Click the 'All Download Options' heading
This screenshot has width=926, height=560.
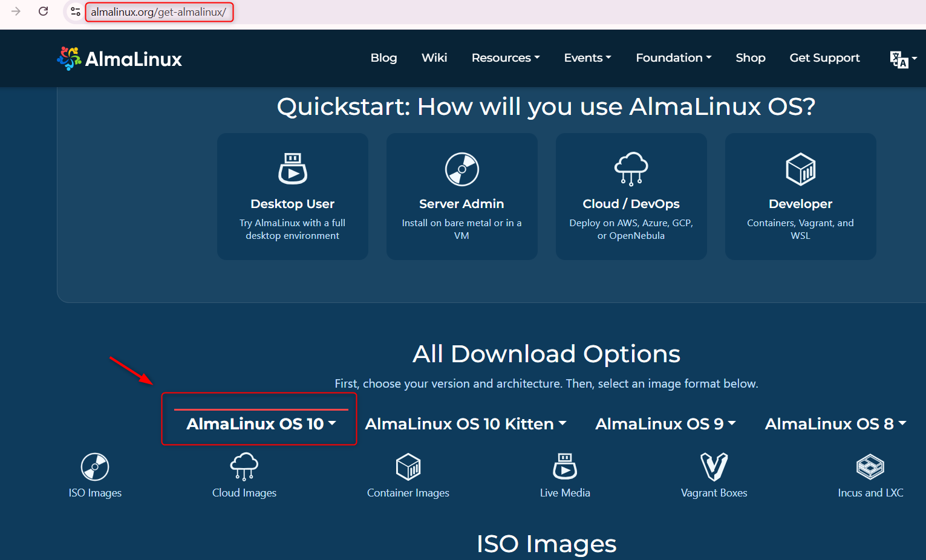pos(546,354)
